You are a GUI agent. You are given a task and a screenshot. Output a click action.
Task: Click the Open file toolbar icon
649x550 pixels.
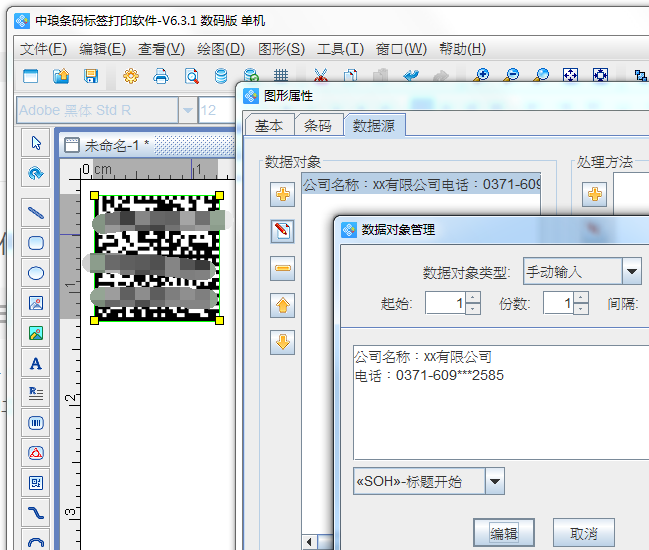pyautogui.click(x=61, y=76)
